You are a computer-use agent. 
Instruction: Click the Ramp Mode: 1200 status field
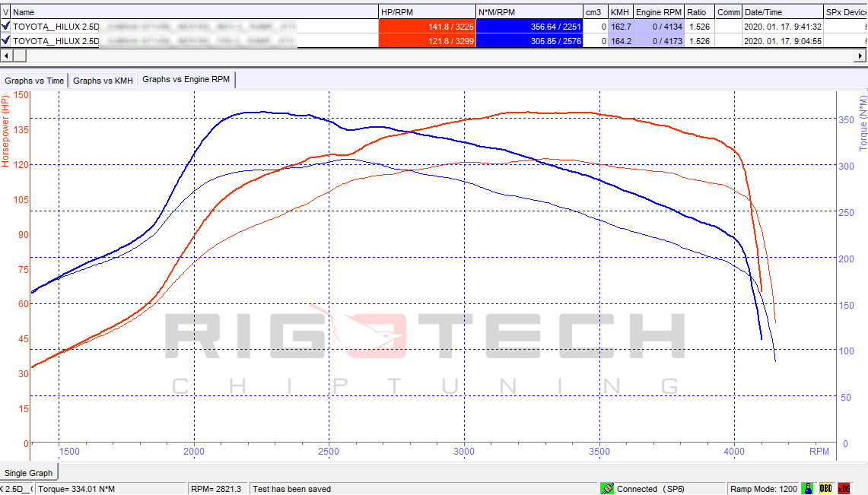[763, 489]
